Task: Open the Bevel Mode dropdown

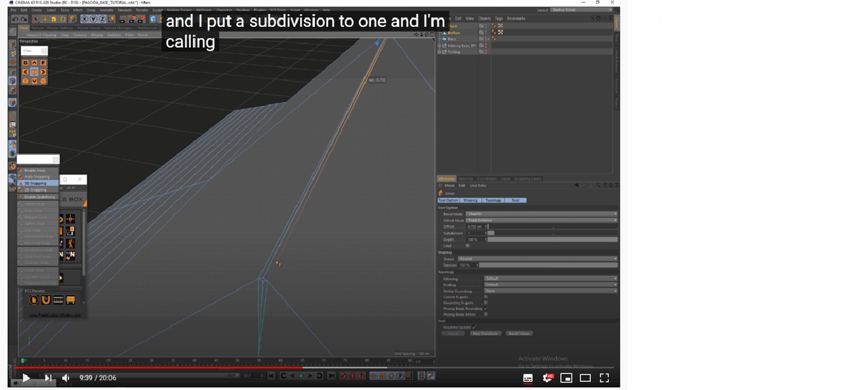Action: 541,214
